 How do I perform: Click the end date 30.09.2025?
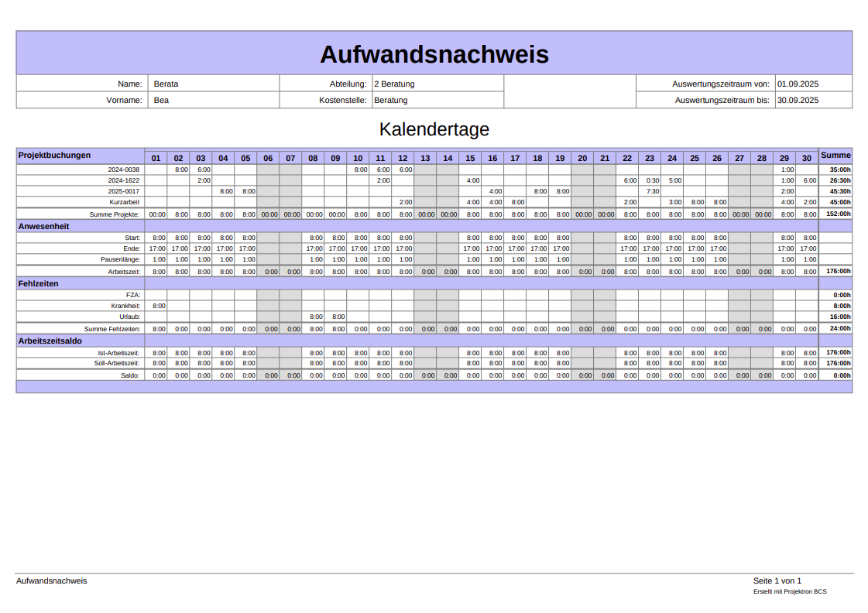click(798, 100)
